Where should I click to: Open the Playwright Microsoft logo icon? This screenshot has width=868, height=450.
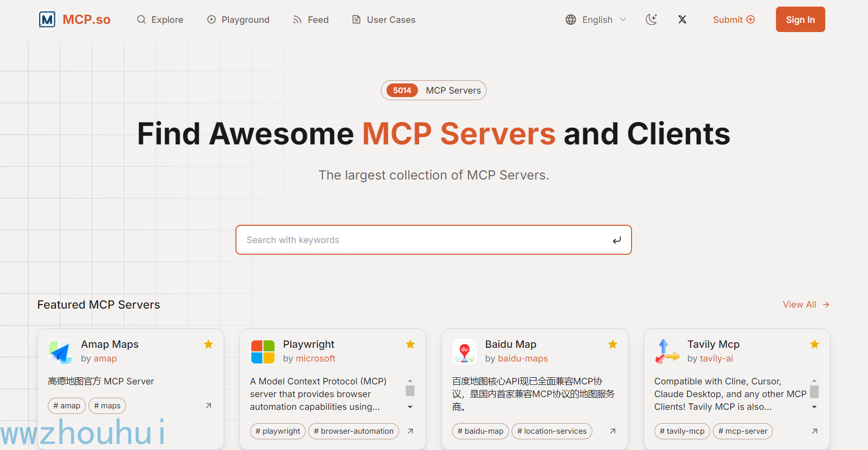pyautogui.click(x=263, y=352)
